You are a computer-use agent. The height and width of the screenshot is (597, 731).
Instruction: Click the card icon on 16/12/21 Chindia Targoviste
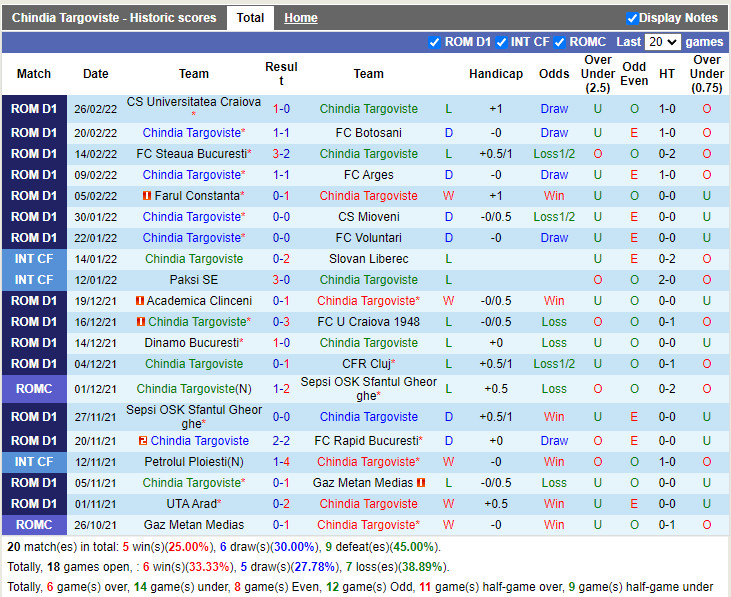tap(141, 322)
